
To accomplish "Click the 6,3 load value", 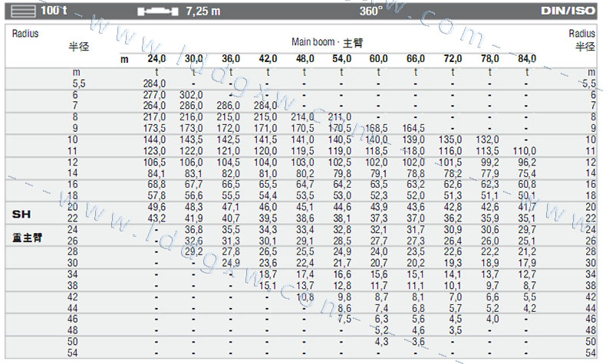I will (x=381, y=320).
